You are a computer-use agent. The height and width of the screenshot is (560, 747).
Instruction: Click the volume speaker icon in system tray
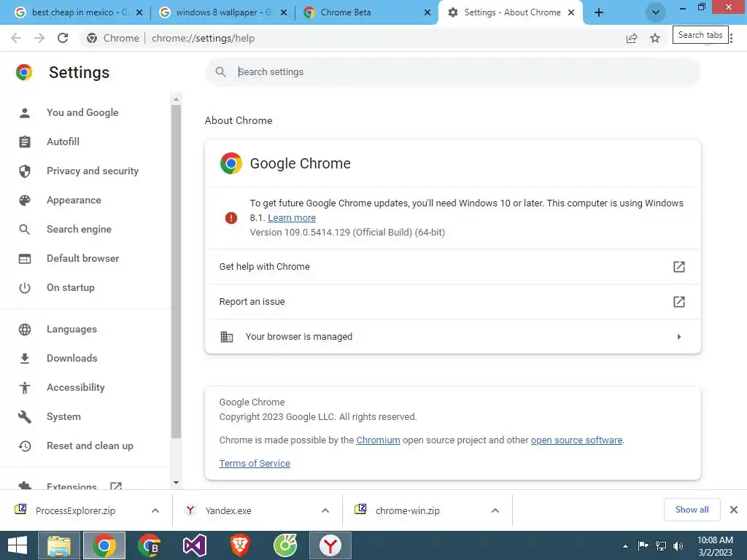678,545
